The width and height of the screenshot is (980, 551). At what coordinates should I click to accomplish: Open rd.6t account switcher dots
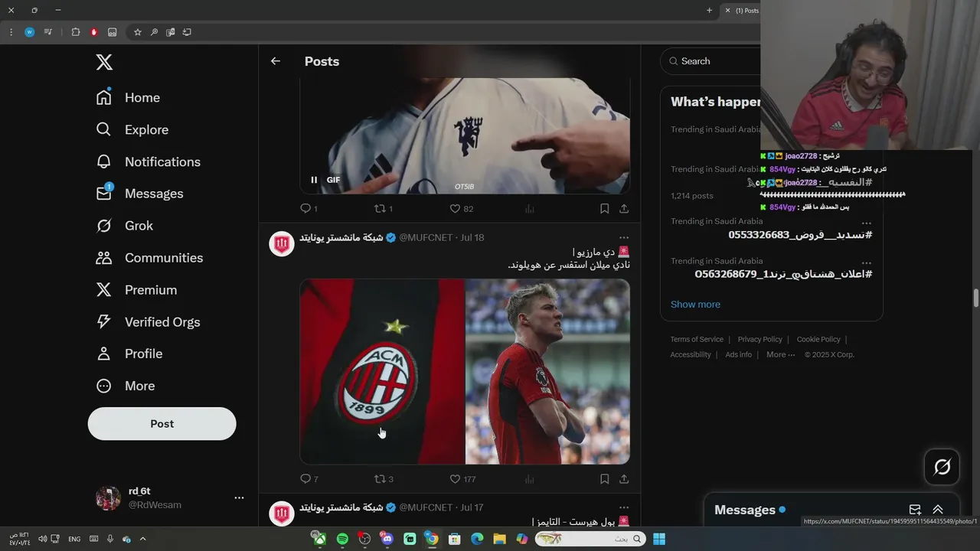[x=239, y=497]
